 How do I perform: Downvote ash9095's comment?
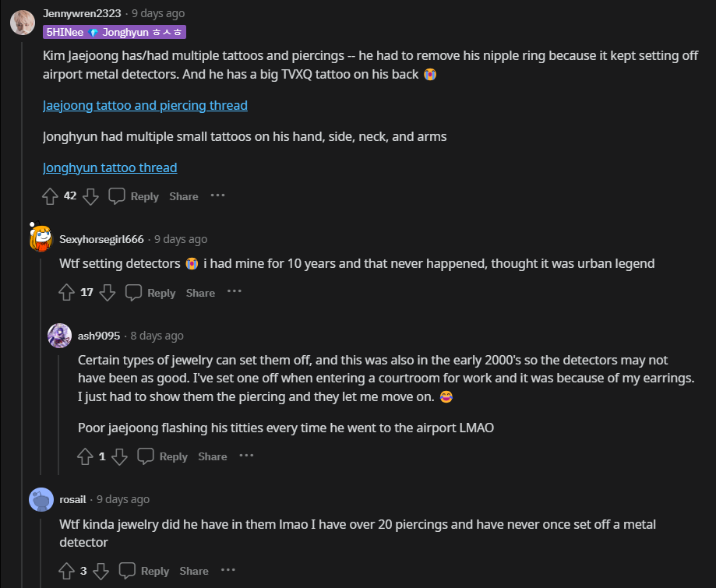[119, 456]
